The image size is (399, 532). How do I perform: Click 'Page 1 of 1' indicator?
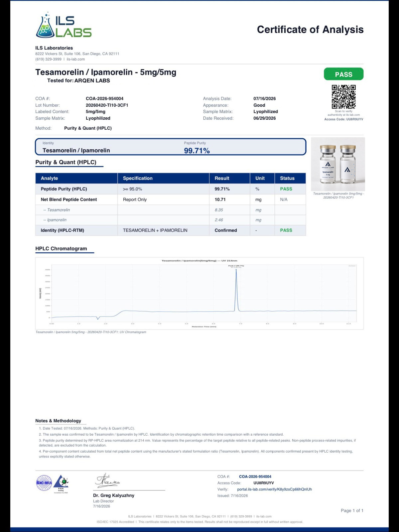click(352, 510)
